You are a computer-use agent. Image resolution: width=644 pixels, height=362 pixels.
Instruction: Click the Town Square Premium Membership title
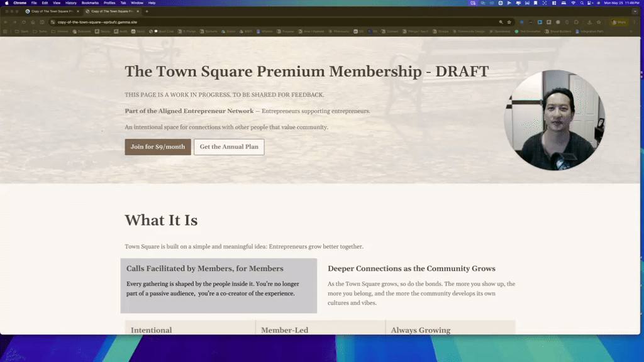307,72
